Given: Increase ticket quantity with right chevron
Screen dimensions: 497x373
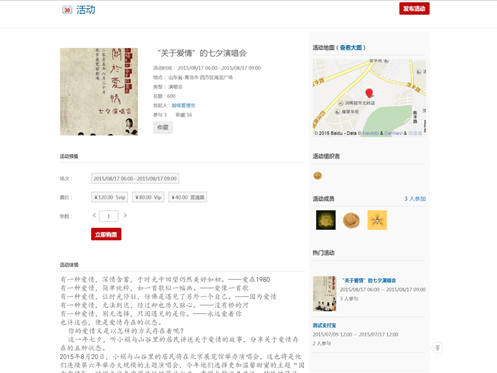Looking at the screenshot, I should pos(125,216).
